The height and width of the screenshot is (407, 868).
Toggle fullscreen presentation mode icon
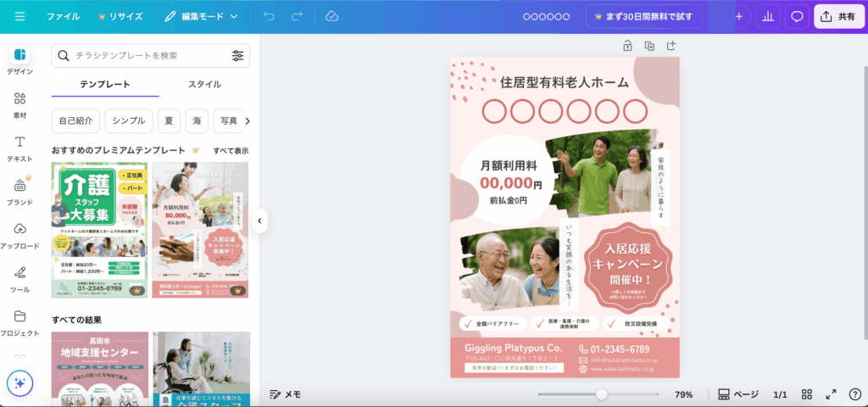pos(831,394)
